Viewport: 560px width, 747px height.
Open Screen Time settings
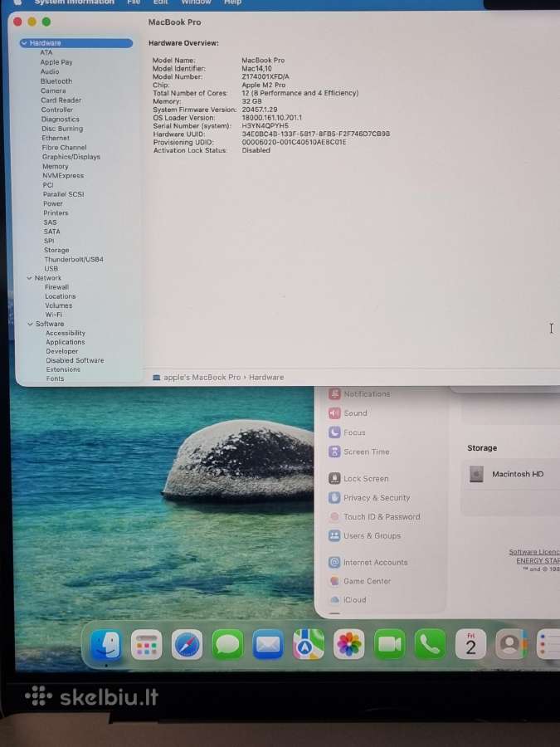(359, 452)
